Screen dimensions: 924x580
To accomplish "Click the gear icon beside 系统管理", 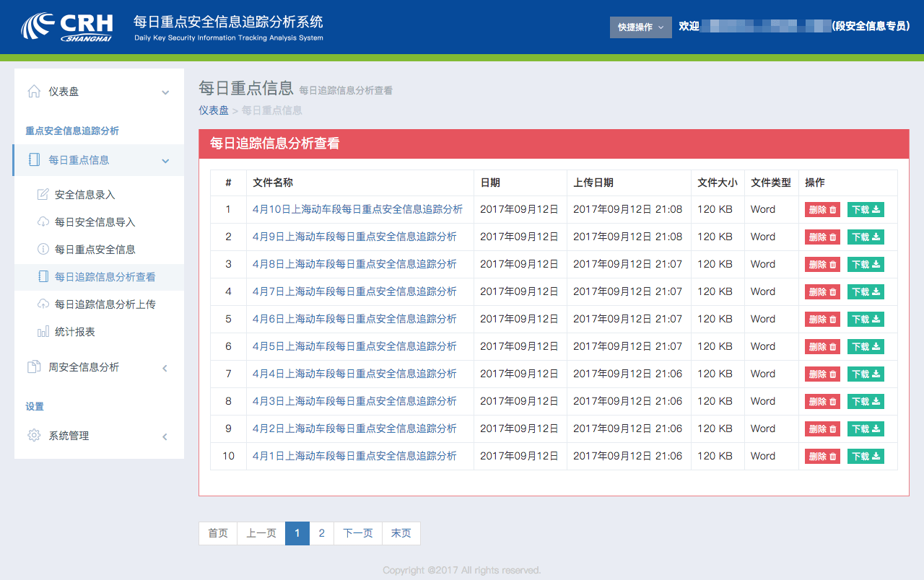I will [34, 436].
